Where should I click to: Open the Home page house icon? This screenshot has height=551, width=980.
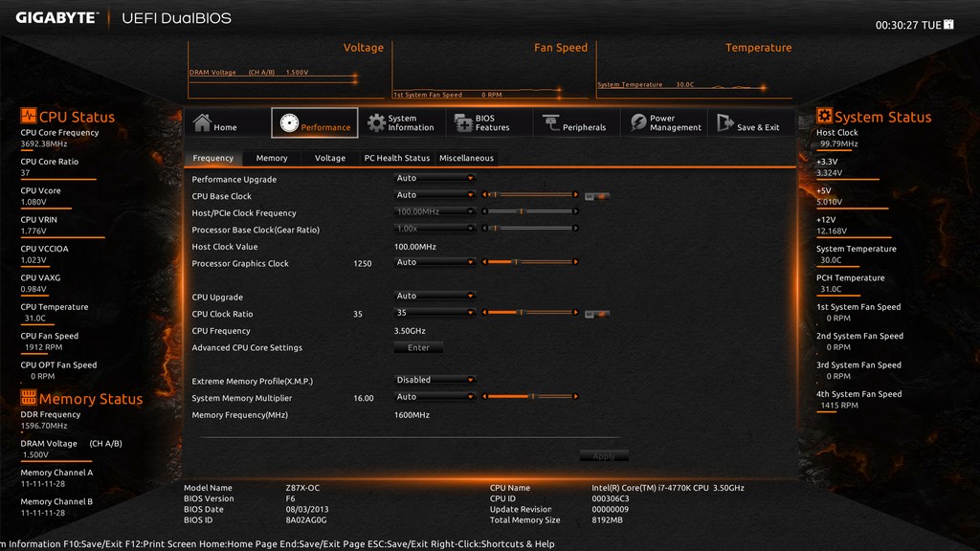[x=202, y=122]
